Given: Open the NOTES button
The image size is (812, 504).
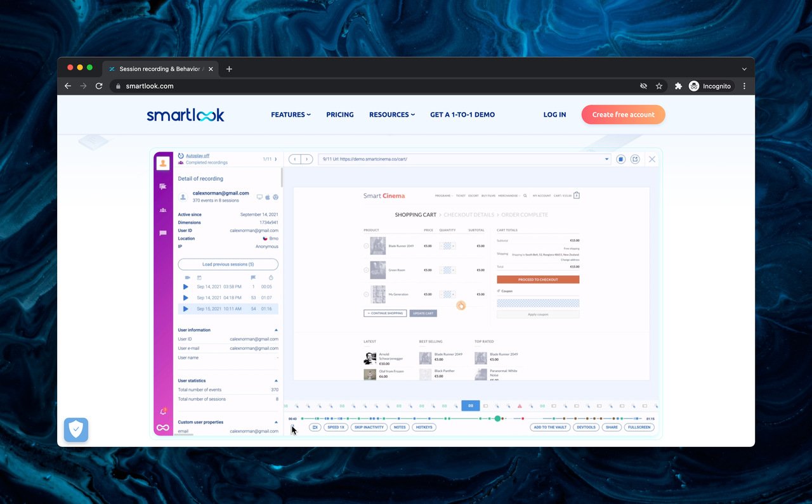Looking at the screenshot, I should coord(400,427).
